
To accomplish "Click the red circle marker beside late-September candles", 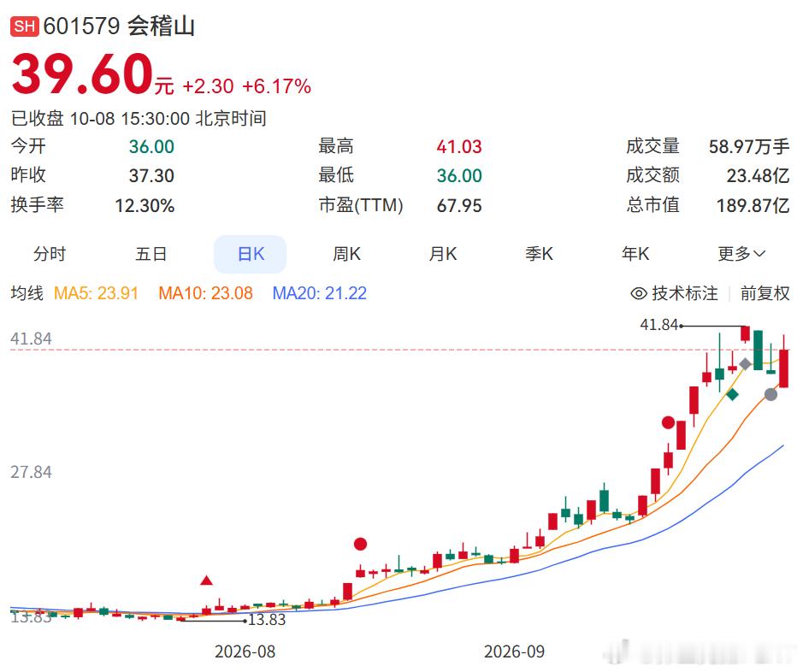I will point(669,422).
